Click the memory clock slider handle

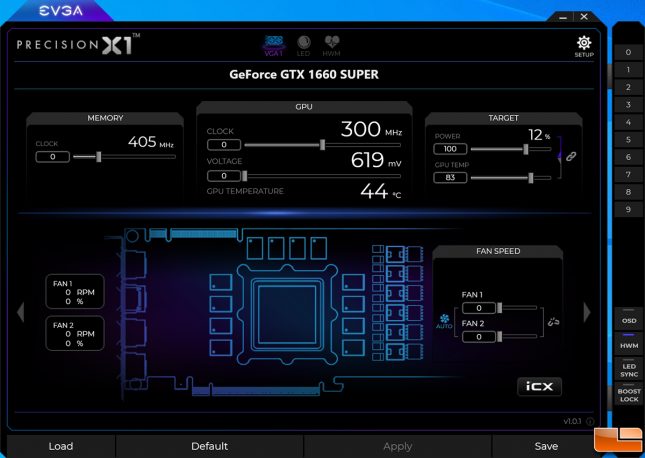click(99, 157)
